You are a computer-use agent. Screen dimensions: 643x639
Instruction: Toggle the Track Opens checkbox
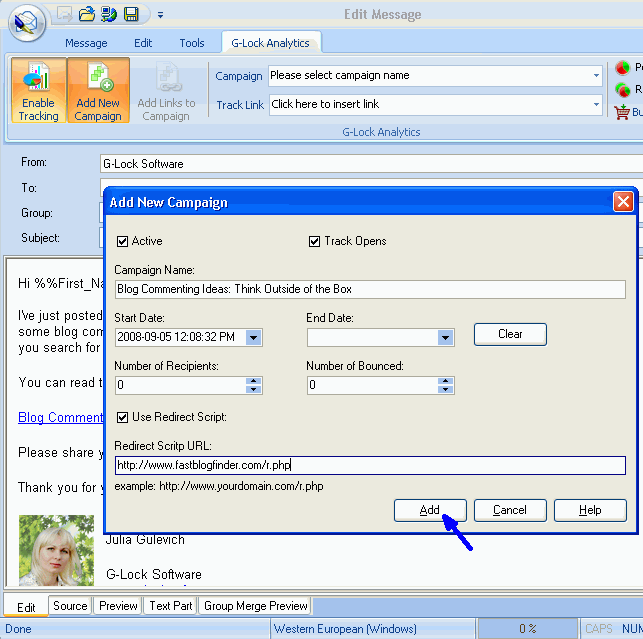click(314, 241)
